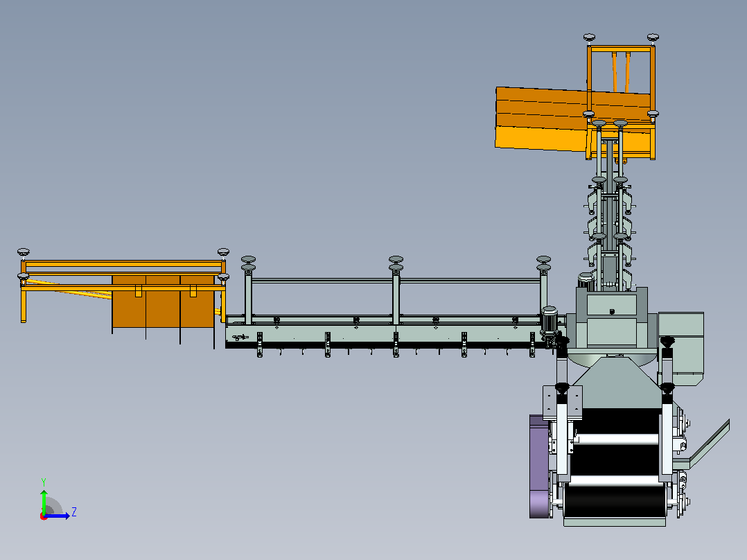The width and height of the screenshot is (747, 560).
Task: Click the Z label on the axis triad
Action: (x=74, y=512)
